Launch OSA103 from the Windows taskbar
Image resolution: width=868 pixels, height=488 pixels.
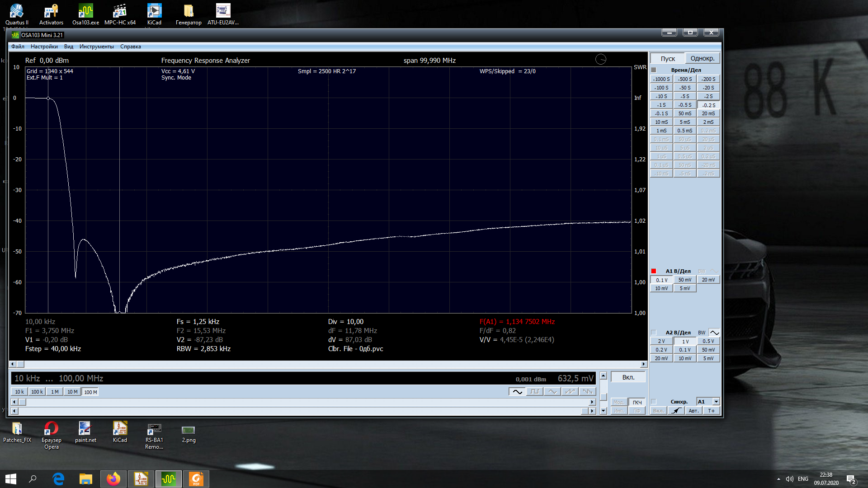169,479
